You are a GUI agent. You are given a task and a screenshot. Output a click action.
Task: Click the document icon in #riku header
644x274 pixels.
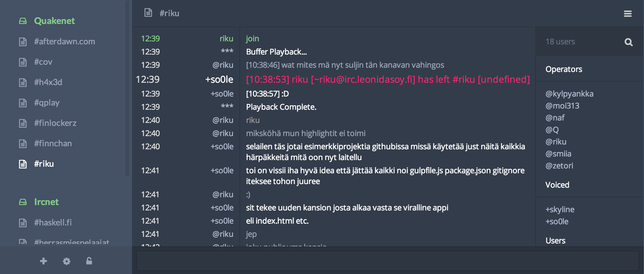click(x=148, y=13)
